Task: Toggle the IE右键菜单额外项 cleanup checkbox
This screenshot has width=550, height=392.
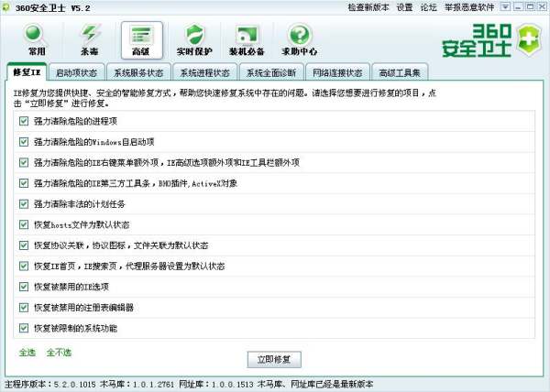Action: pyautogui.click(x=24, y=162)
